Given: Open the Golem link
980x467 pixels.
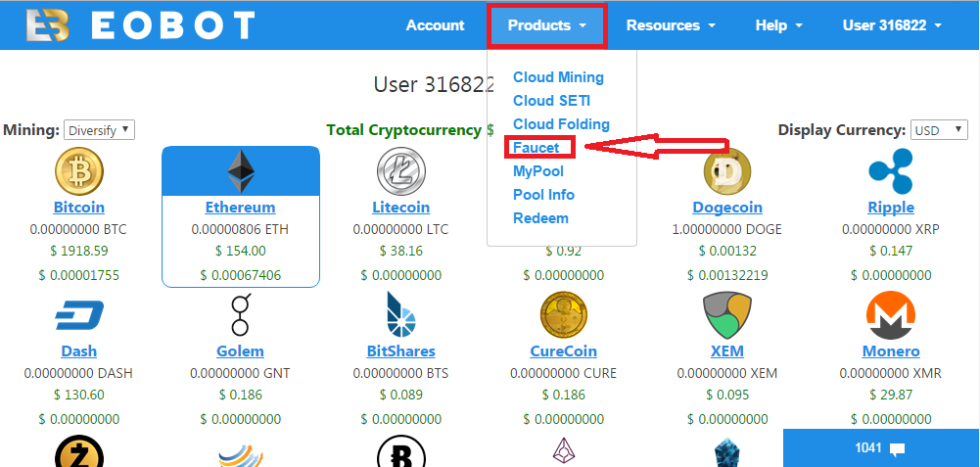Looking at the screenshot, I should (240, 350).
